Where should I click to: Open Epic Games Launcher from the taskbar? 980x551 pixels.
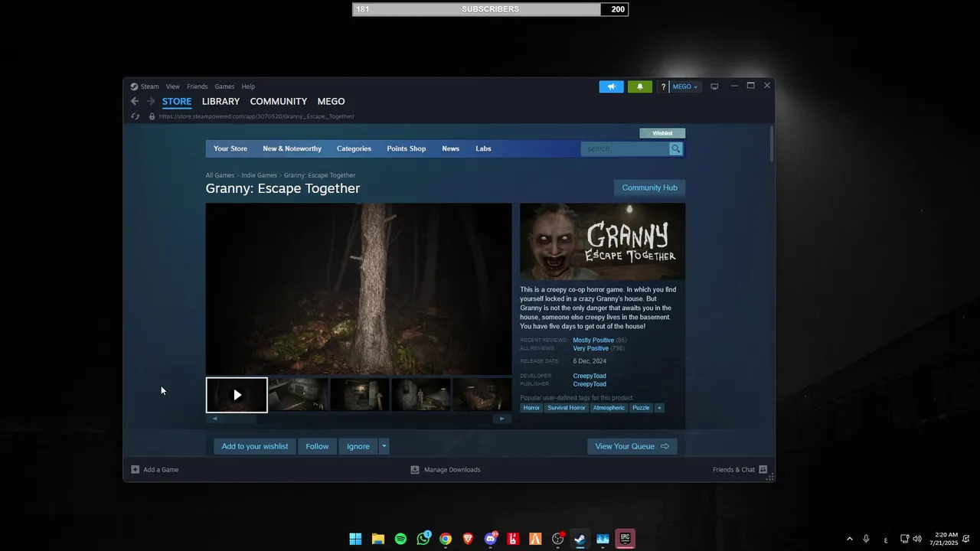point(626,539)
